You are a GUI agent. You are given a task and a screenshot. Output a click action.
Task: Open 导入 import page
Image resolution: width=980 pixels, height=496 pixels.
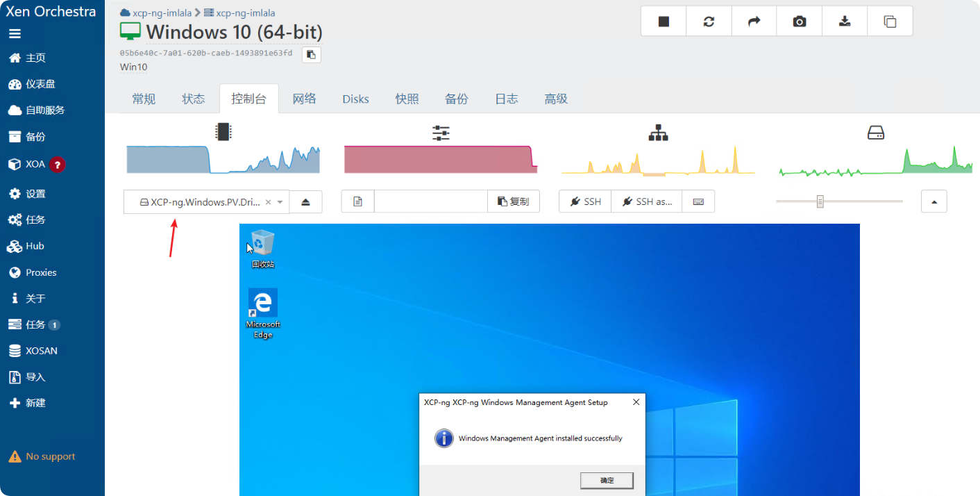pos(27,377)
